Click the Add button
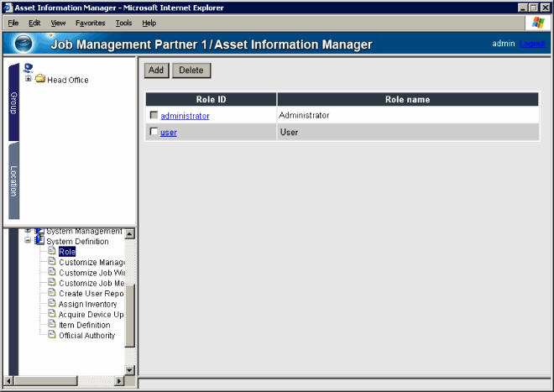 [x=156, y=71]
